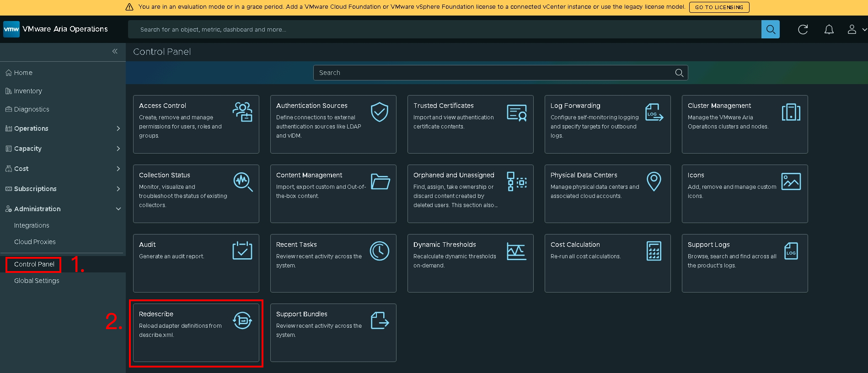The height and width of the screenshot is (373, 868).
Task: Click the Cost Calculation card title
Action: (x=575, y=245)
